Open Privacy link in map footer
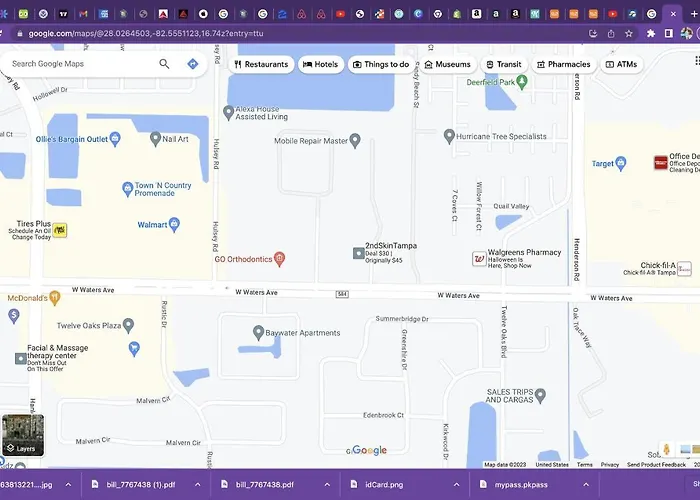The width and height of the screenshot is (700, 500). click(609, 465)
